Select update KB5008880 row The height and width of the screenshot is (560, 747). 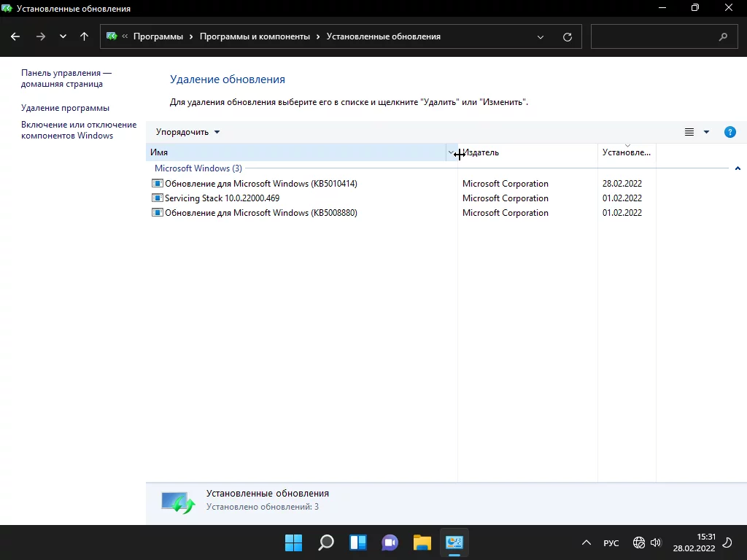pos(400,213)
